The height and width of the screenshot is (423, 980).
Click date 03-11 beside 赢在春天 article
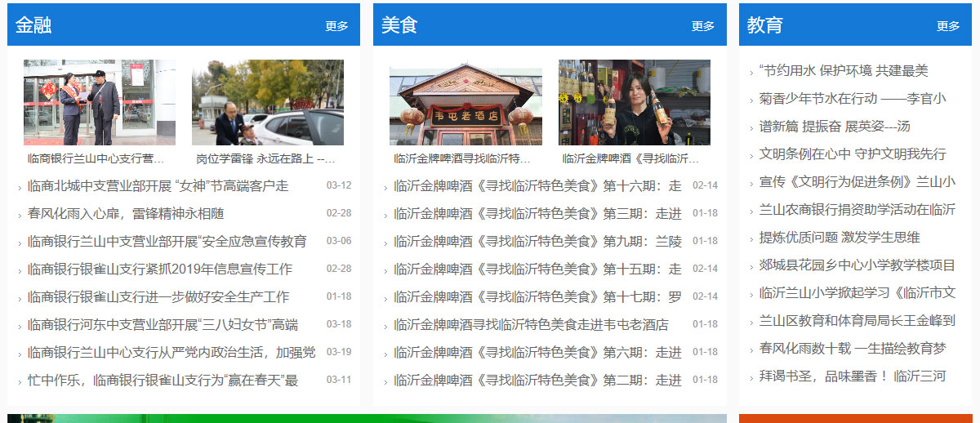click(339, 380)
